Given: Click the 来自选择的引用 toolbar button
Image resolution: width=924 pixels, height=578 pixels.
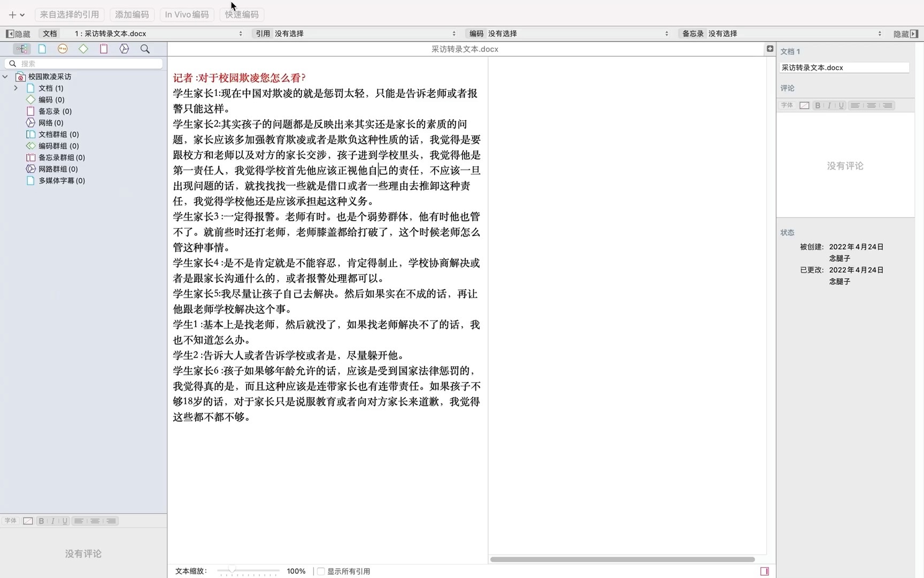Looking at the screenshot, I should (x=70, y=14).
